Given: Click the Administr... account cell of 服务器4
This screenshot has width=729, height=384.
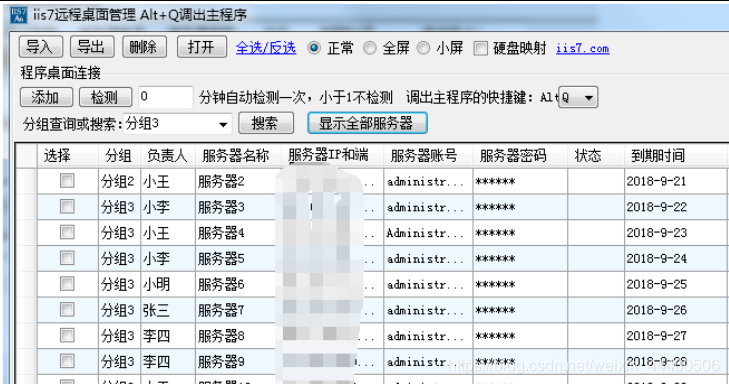Looking at the screenshot, I should (428, 233).
